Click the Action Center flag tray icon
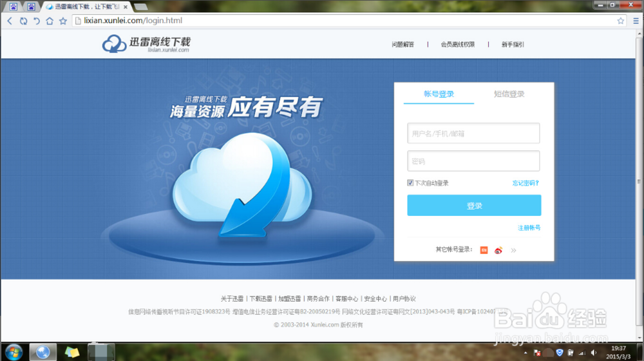The height and width of the screenshot is (361, 644). (x=537, y=353)
